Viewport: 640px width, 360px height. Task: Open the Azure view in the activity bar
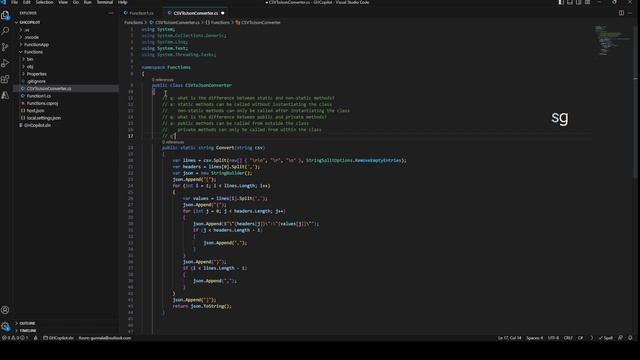(5, 95)
